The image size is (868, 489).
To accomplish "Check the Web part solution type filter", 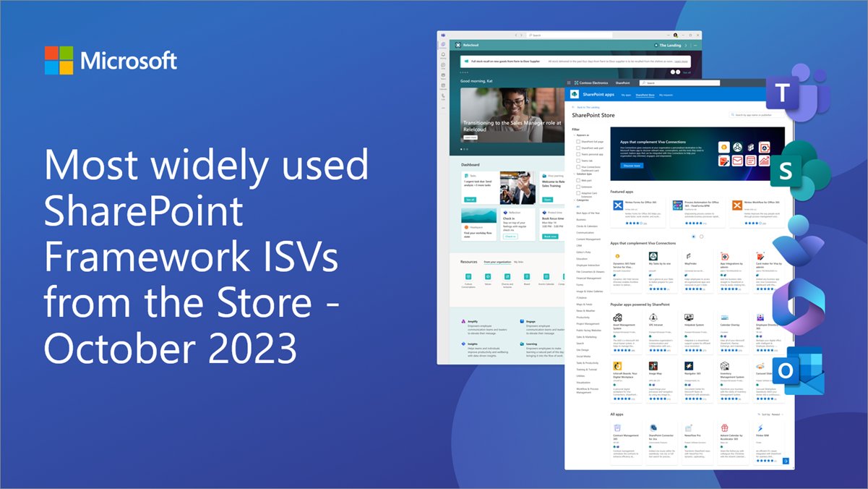I will click(577, 181).
